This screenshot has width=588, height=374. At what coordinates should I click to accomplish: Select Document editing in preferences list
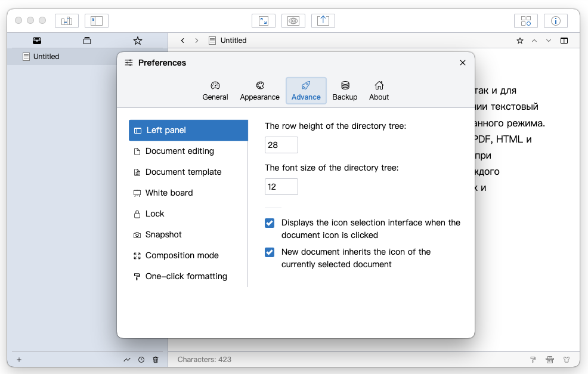point(180,151)
